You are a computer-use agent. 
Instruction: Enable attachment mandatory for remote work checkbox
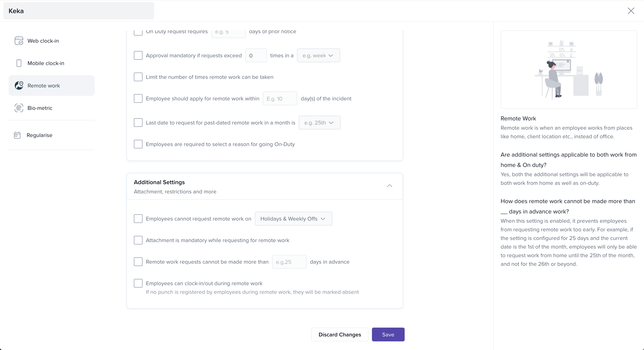click(138, 240)
